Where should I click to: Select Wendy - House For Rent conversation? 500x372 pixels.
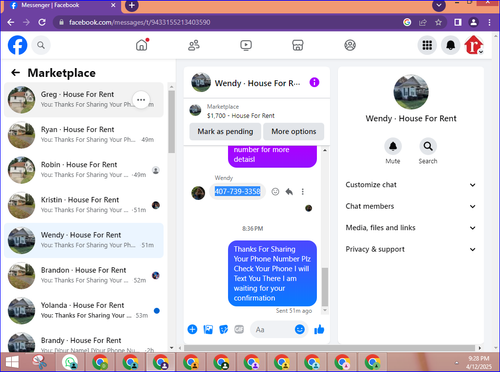pyautogui.click(x=84, y=240)
